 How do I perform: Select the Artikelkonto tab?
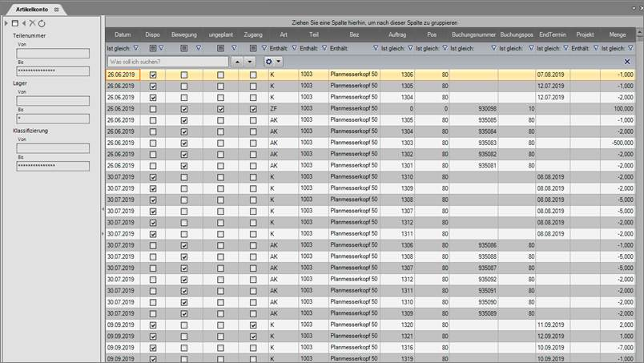(33, 8)
